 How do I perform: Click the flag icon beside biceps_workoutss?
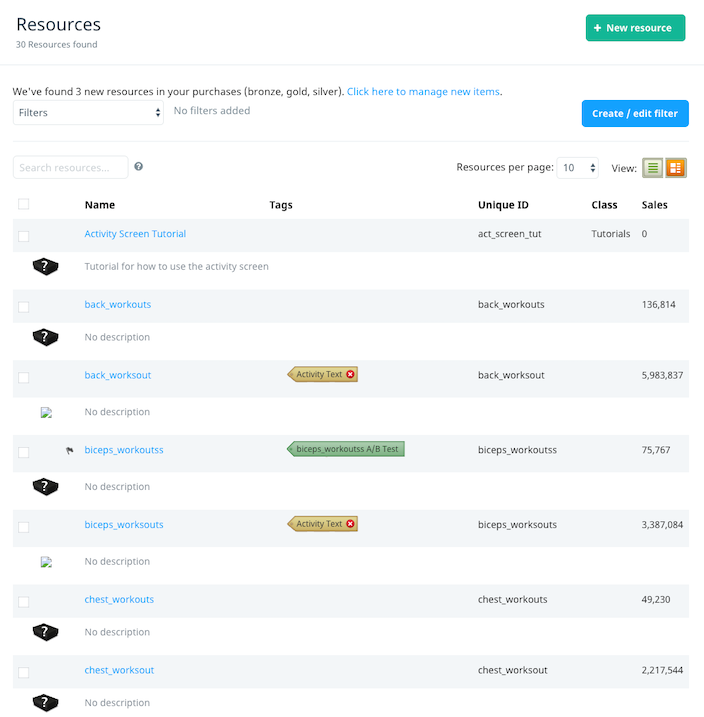click(x=69, y=450)
